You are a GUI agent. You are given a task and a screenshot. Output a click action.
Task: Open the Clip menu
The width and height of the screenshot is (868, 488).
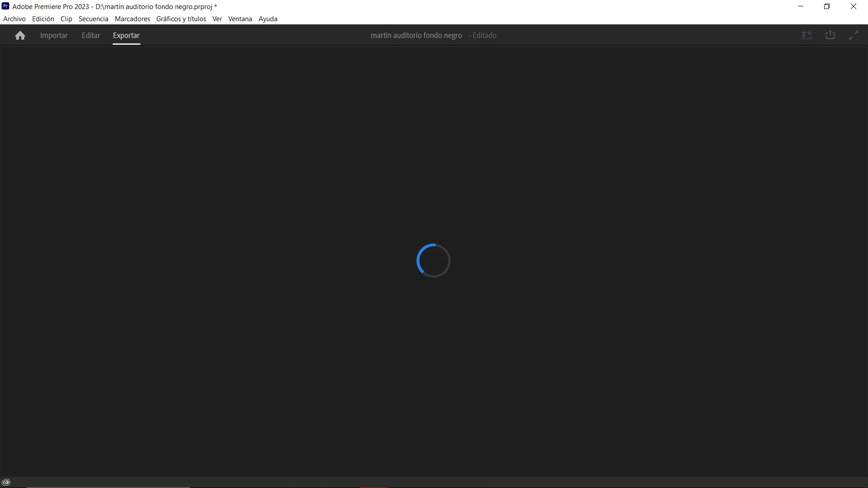point(66,19)
